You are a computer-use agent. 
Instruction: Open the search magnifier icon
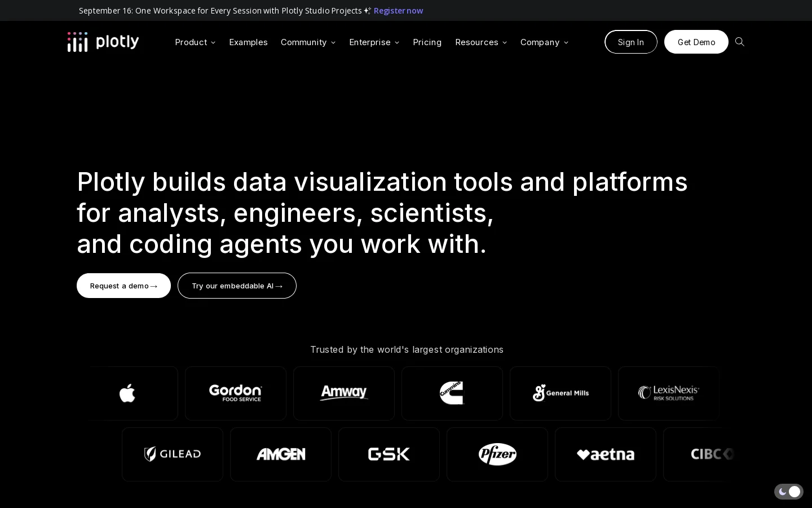(x=740, y=42)
